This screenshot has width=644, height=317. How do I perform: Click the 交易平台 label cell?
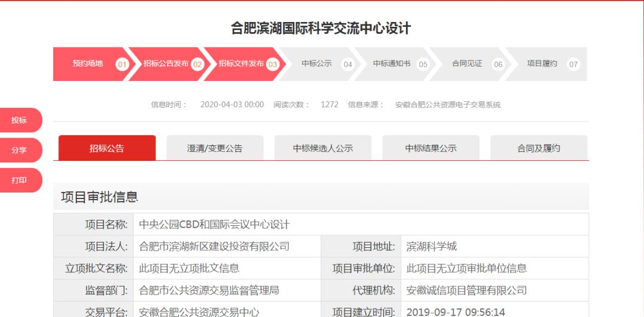93,310
